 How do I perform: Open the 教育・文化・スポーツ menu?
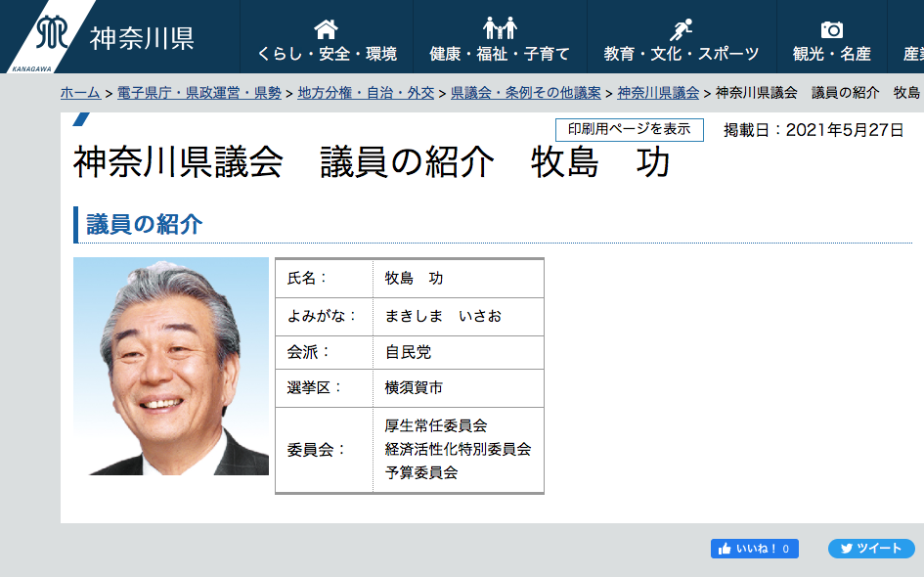[681, 54]
